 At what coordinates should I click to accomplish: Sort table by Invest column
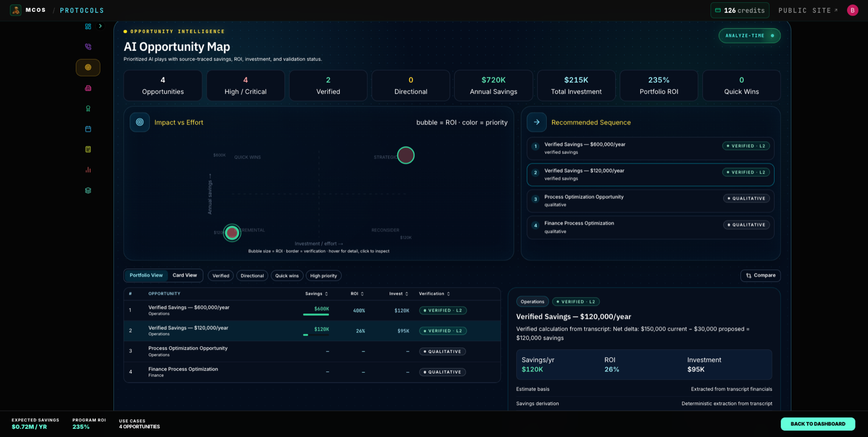pyautogui.click(x=399, y=294)
